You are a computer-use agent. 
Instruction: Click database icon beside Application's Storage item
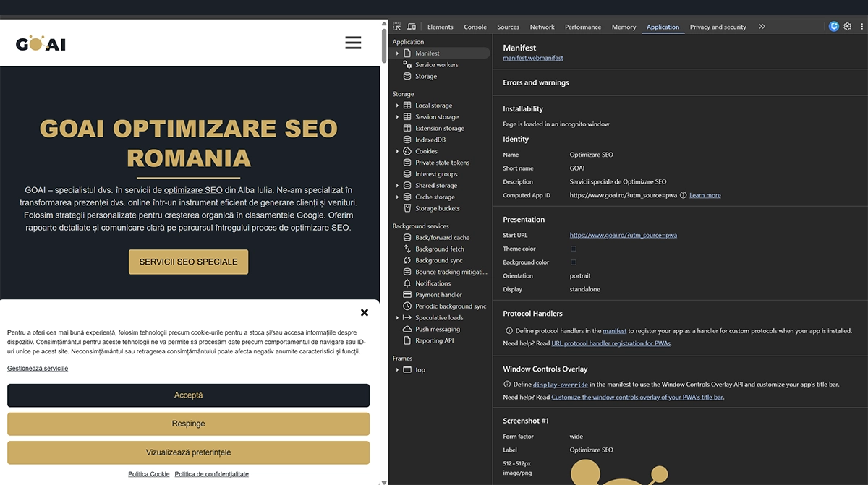click(x=407, y=76)
